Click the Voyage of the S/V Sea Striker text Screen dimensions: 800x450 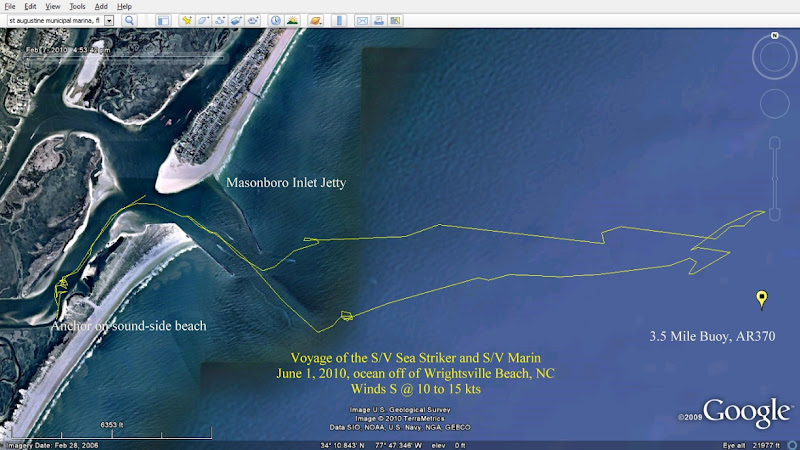coord(415,358)
